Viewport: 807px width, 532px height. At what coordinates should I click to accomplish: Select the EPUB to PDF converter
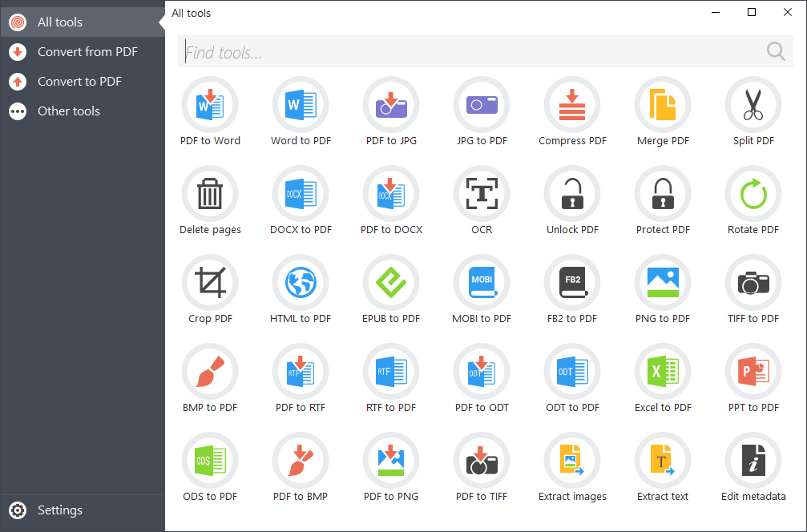tap(391, 290)
